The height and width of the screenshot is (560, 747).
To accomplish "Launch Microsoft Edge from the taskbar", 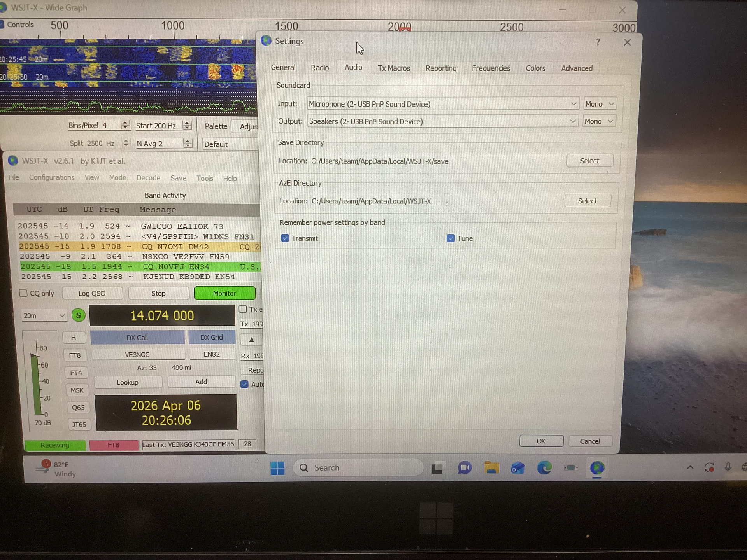I will coord(544,468).
